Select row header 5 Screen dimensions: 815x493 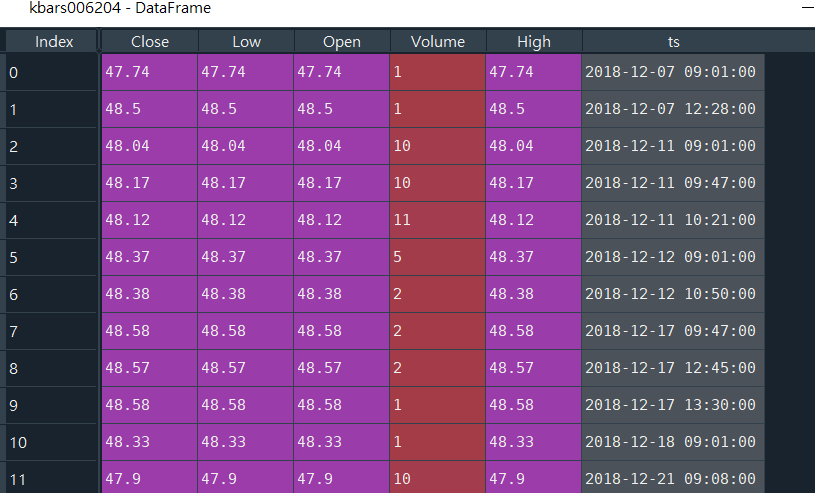pos(51,257)
